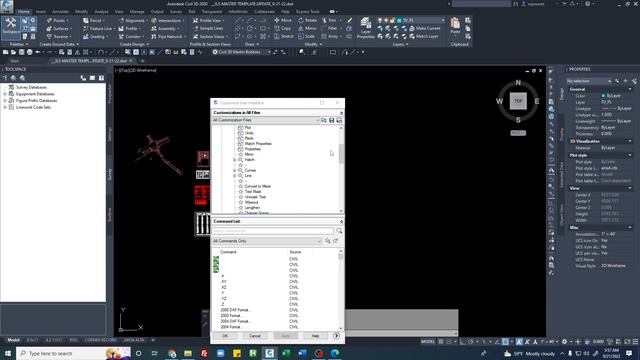This screenshot has height=360, width=640.
Task: Click the layer color swatch in Layers panel
Action: (400, 20)
